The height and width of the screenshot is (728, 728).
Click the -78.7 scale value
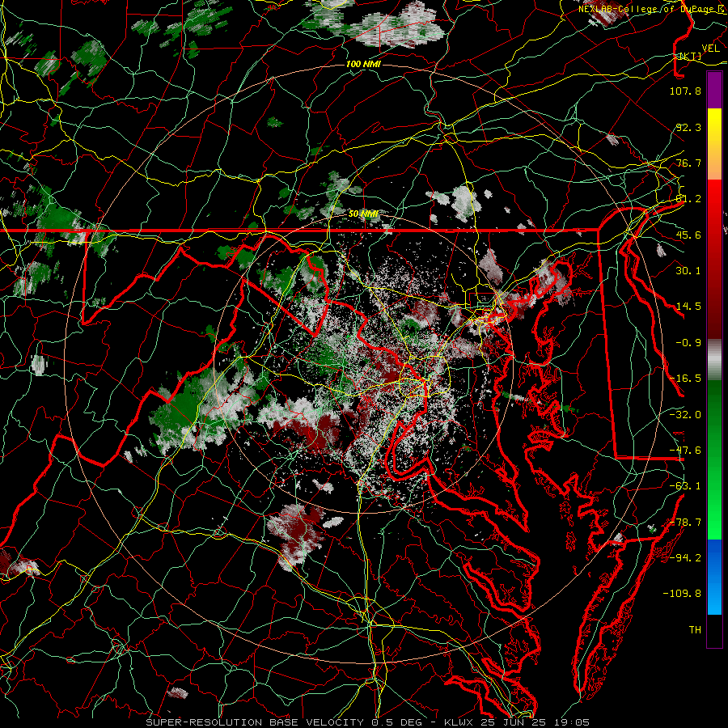pos(685,523)
